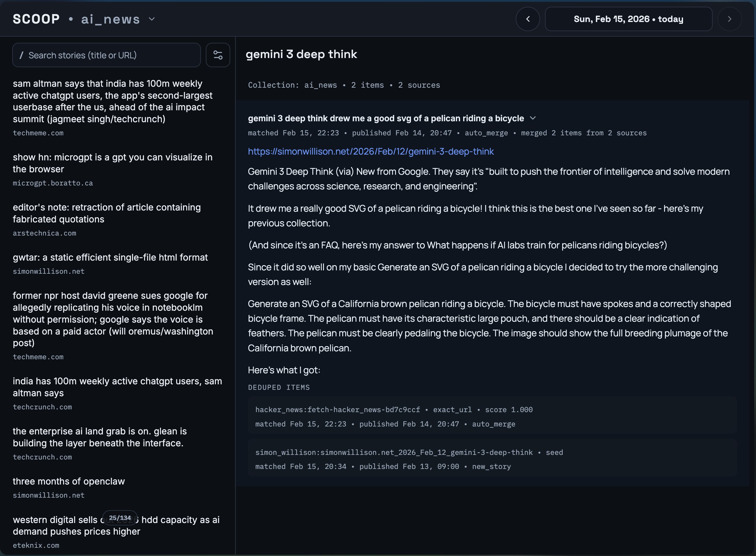This screenshot has width=756, height=556.
Task: Open the Ars Technica retraction story
Action: tap(107, 213)
